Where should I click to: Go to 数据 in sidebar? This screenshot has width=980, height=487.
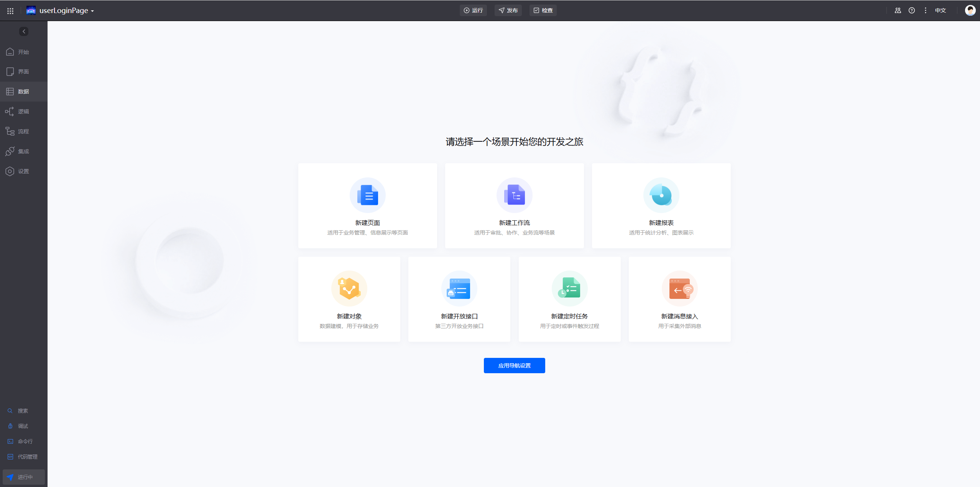tap(23, 92)
